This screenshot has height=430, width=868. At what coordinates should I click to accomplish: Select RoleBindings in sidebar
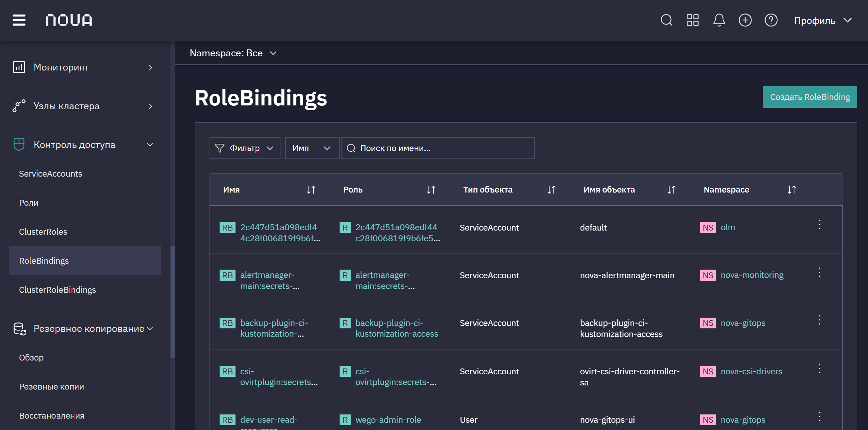tap(85, 261)
